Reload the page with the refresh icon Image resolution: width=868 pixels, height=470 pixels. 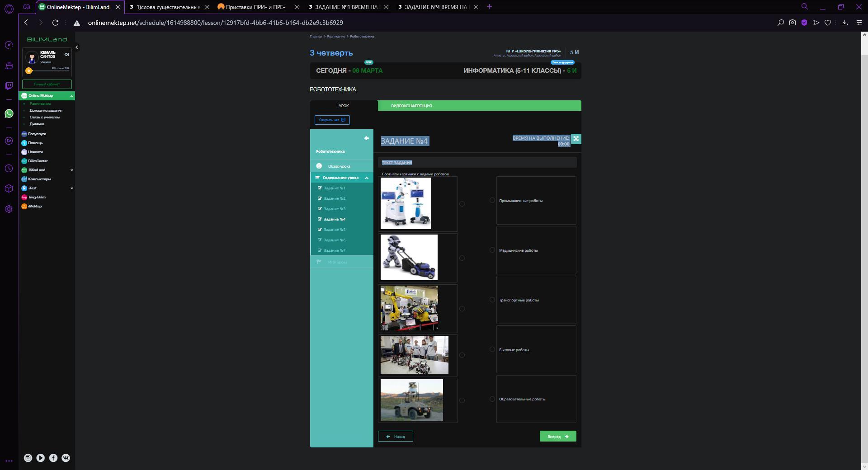point(55,23)
